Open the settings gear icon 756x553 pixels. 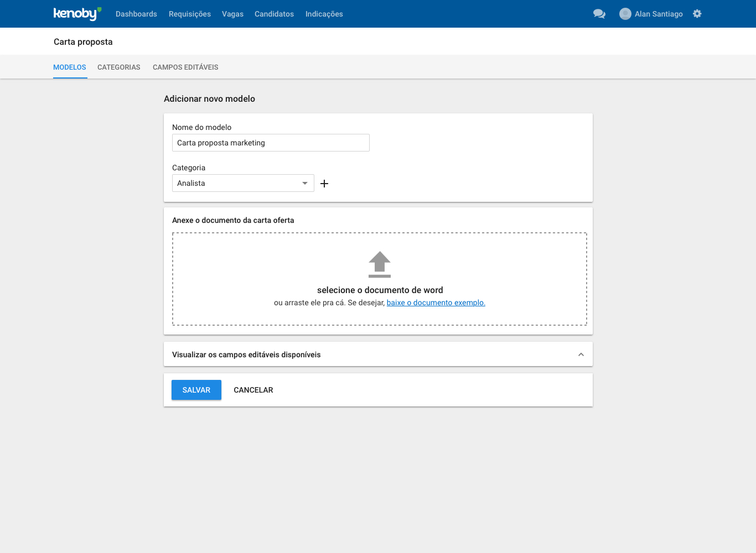pos(697,14)
